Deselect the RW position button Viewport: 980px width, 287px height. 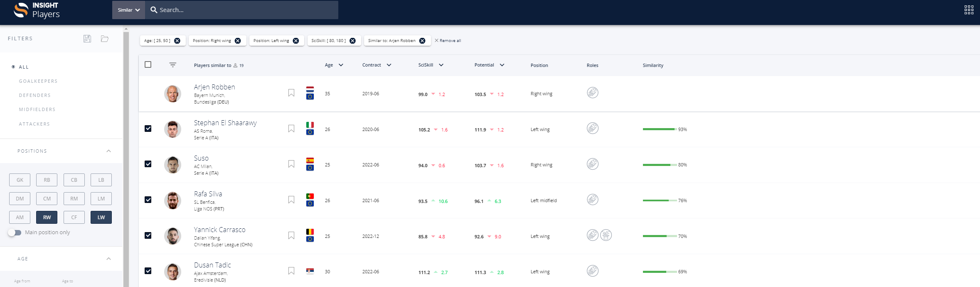click(47, 217)
